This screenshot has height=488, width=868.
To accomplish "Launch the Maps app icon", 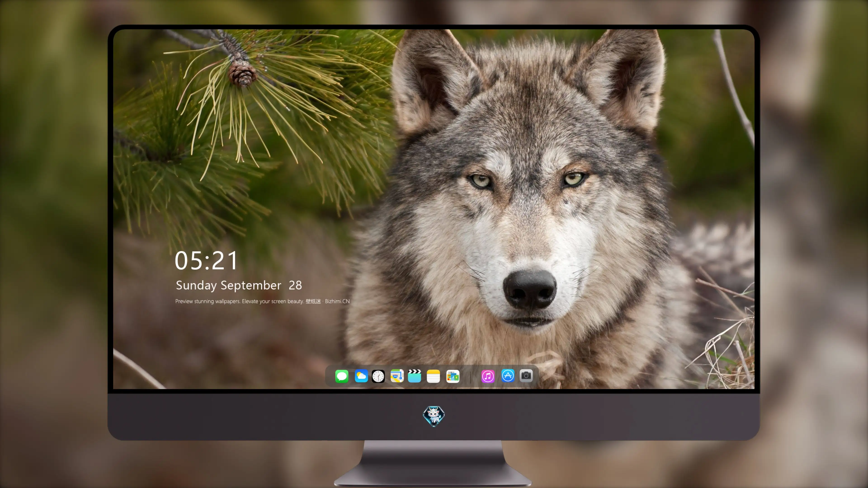I will (397, 376).
